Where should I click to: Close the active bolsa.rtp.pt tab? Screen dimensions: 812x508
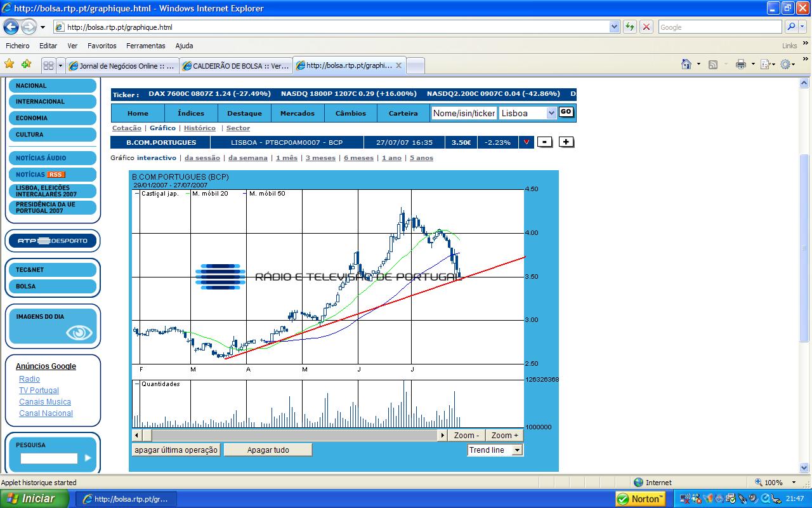[398, 65]
